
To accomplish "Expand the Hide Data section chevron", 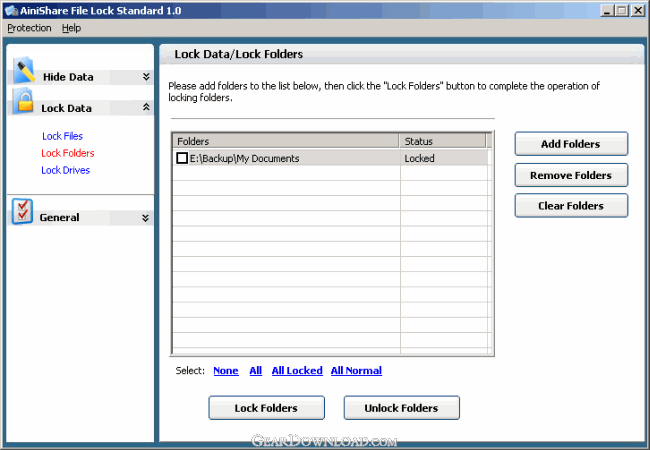I will point(146,76).
